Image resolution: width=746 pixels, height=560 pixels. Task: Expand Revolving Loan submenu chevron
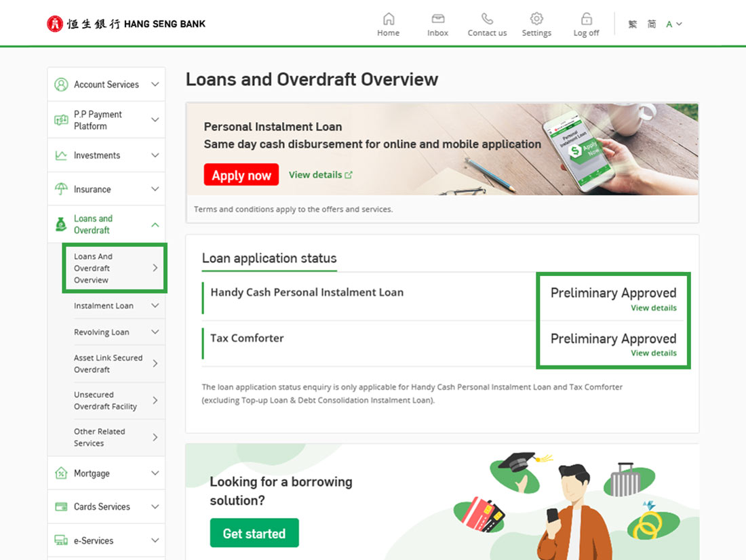click(155, 332)
